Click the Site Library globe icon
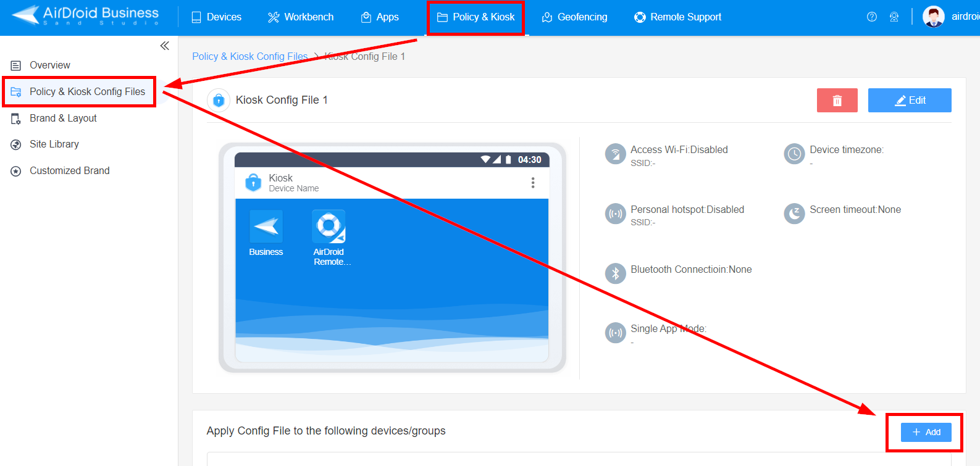Image resolution: width=980 pixels, height=466 pixels. pos(16,144)
